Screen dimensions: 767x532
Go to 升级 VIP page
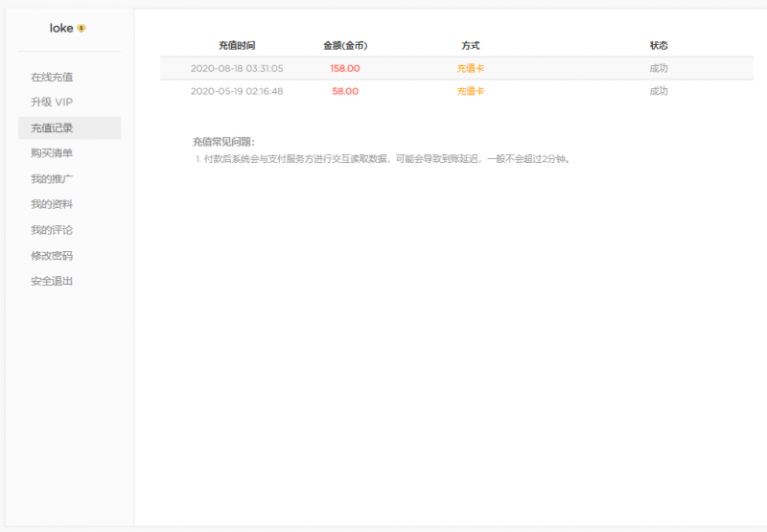(52, 102)
